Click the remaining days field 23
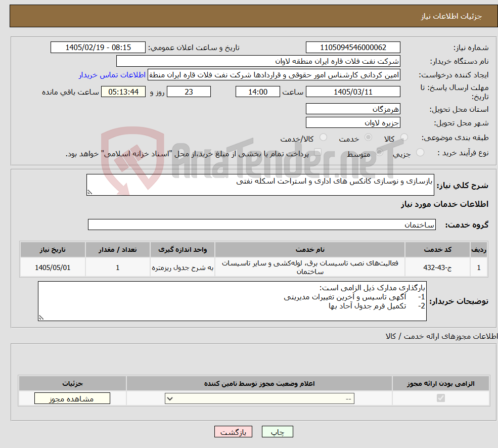Image resolution: width=498 pixels, height=448 pixels. tap(189, 92)
